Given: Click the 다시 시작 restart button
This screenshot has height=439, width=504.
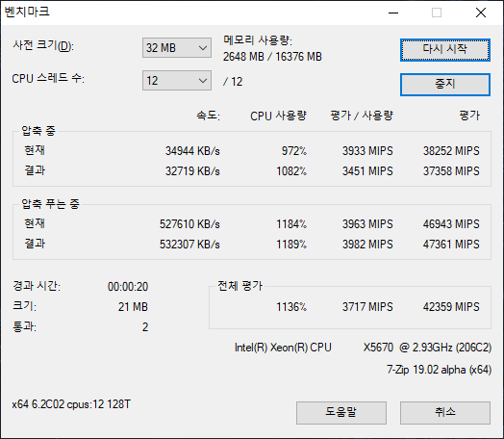Looking at the screenshot, I should click(445, 50).
